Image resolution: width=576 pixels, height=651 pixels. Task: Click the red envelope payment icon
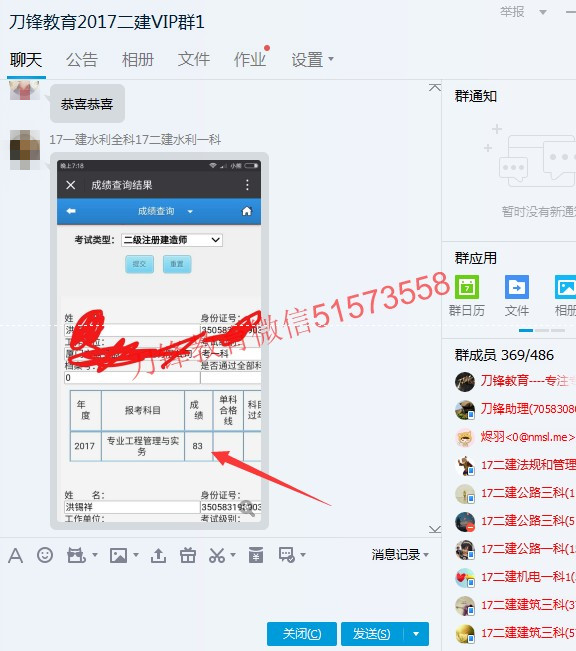tap(256, 555)
